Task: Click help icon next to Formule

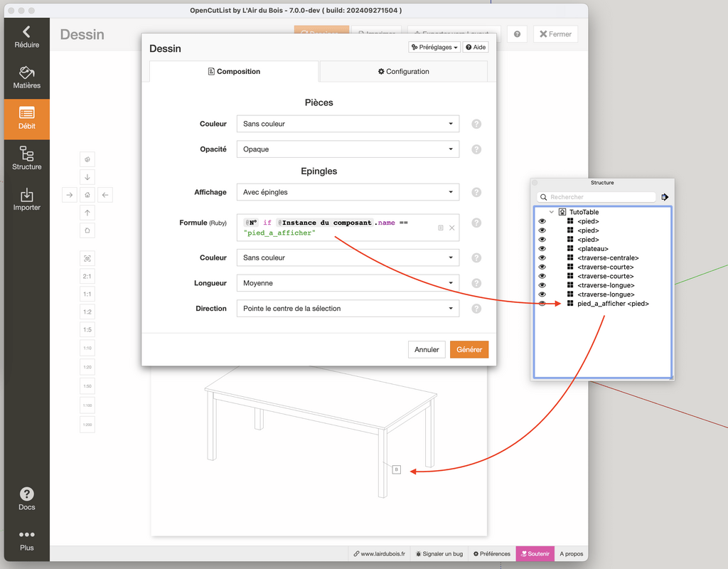Action: (476, 223)
